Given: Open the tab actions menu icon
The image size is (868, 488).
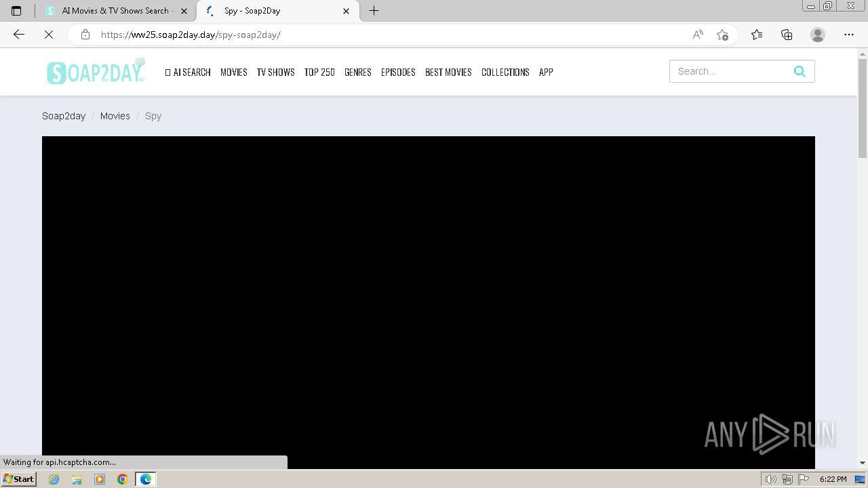Looking at the screenshot, I should click(16, 11).
